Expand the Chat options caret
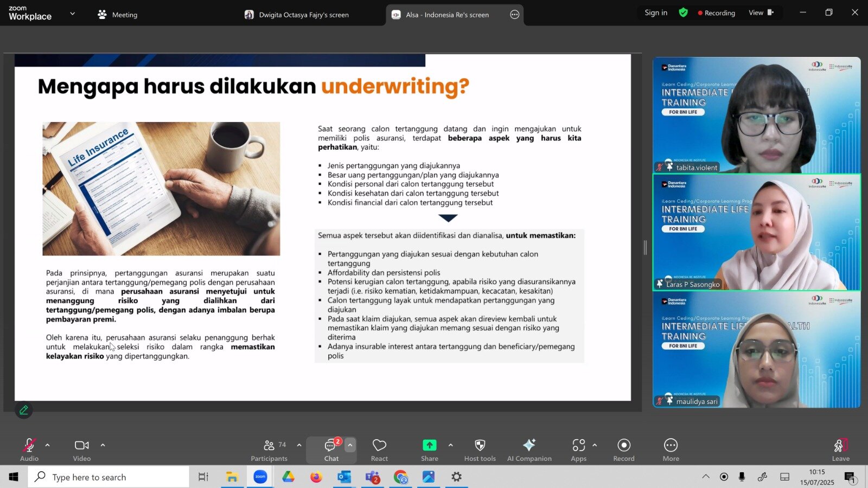Viewport: 868px width, 488px height. 350,445
